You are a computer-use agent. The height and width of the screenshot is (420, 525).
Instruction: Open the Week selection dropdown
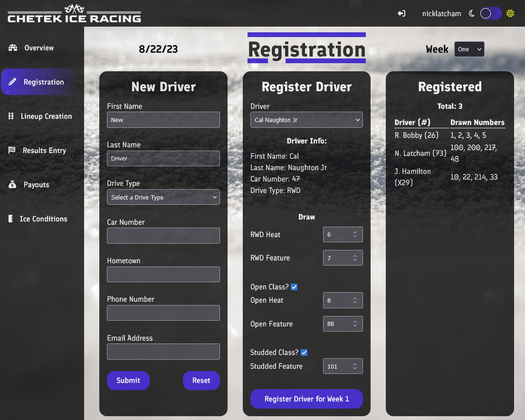tap(469, 49)
